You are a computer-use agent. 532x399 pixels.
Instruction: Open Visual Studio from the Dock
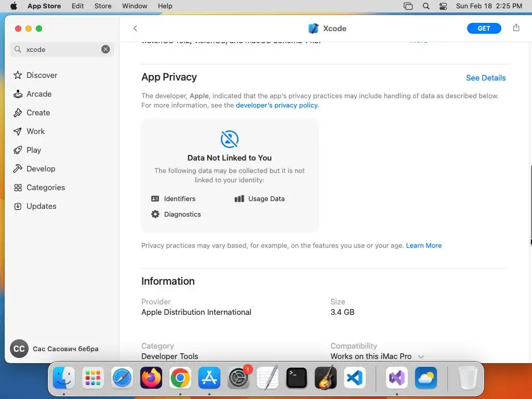[x=397, y=378]
